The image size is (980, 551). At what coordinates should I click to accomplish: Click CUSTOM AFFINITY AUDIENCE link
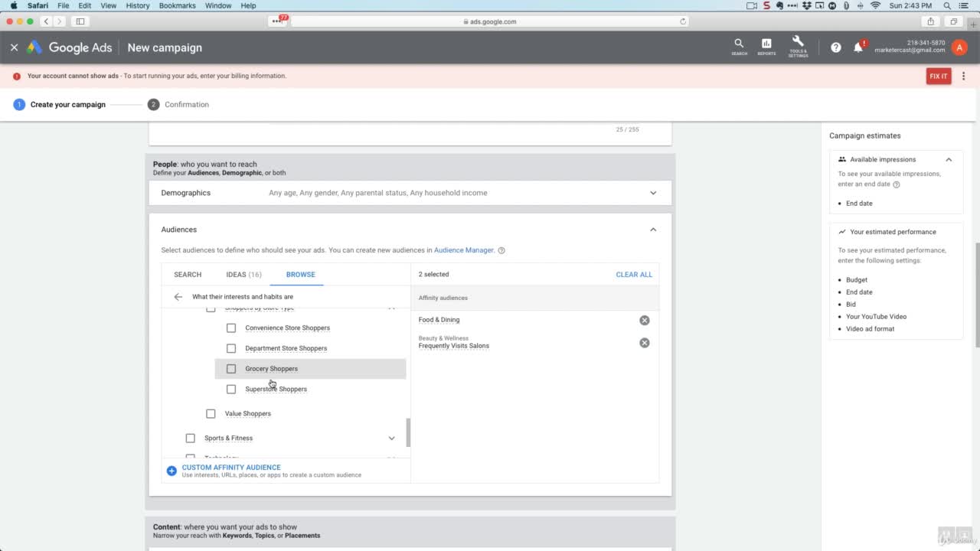pyautogui.click(x=231, y=468)
